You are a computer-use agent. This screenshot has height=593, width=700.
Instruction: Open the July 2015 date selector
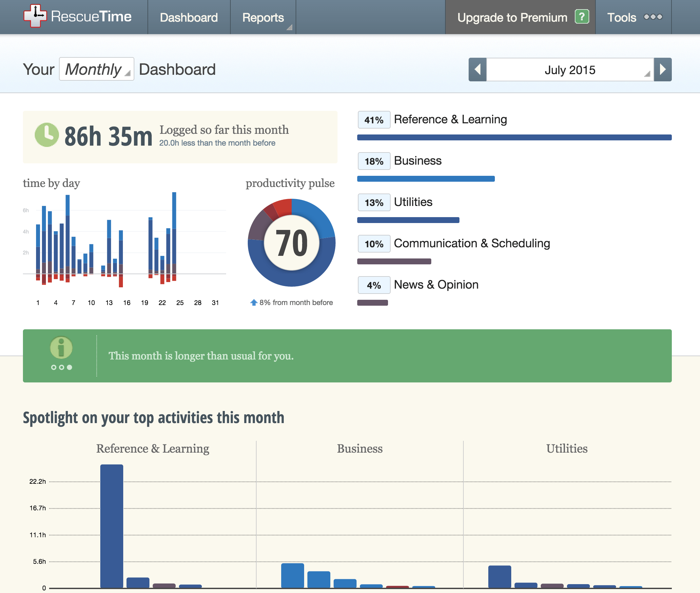tap(570, 70)
